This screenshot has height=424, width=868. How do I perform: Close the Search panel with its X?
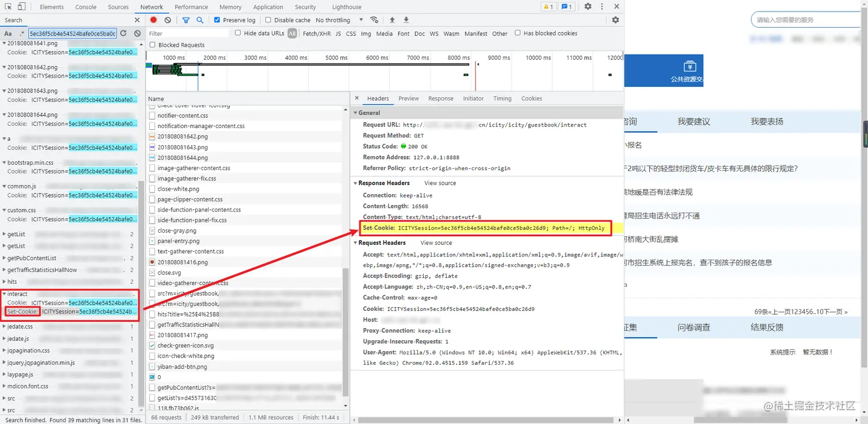tap(137, 20)
